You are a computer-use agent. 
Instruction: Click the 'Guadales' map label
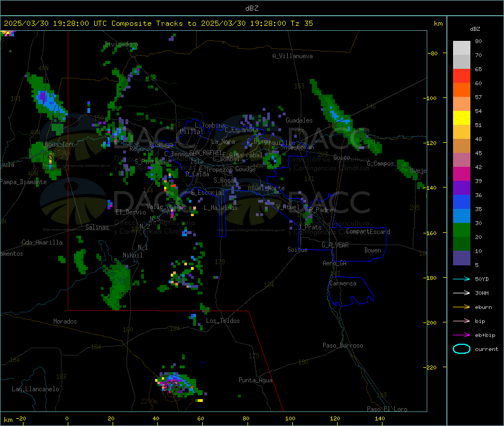point(299,120)
